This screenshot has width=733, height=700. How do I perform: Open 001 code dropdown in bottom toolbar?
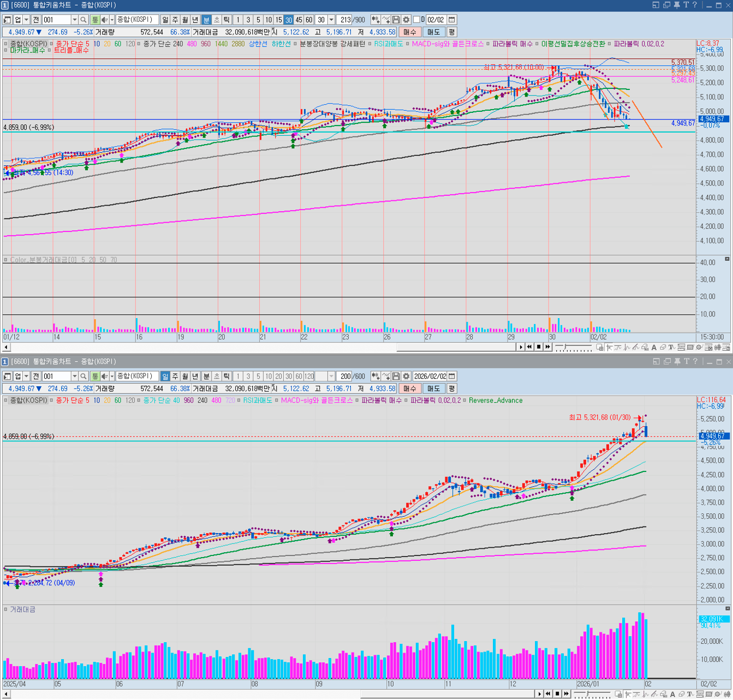coord(75,376)
